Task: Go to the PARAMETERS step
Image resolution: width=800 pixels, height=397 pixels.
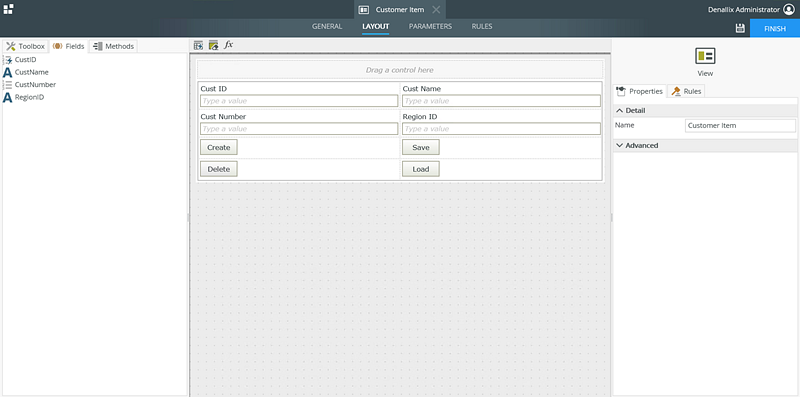Action: point(430,26)
